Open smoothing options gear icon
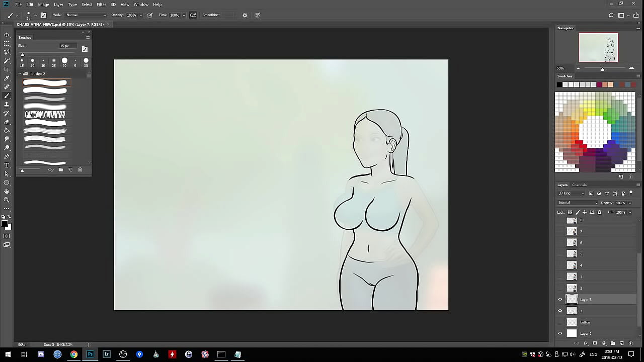 tap(245, 15)
